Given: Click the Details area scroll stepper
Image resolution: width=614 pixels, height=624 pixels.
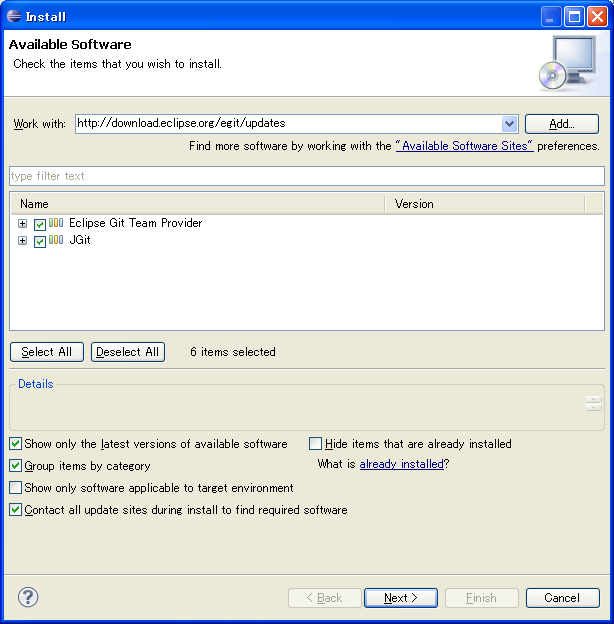Looking at the screenshot, I should [x=593, y=404].
